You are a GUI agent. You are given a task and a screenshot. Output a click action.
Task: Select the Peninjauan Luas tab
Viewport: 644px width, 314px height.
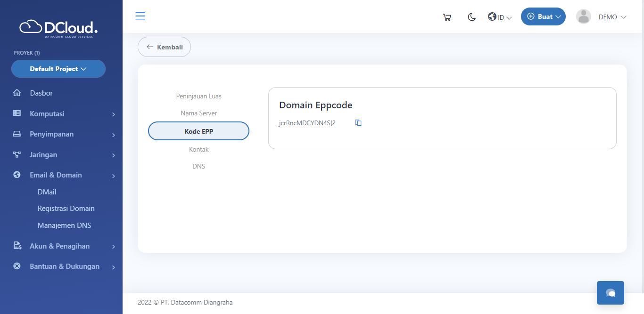(198, 96)
